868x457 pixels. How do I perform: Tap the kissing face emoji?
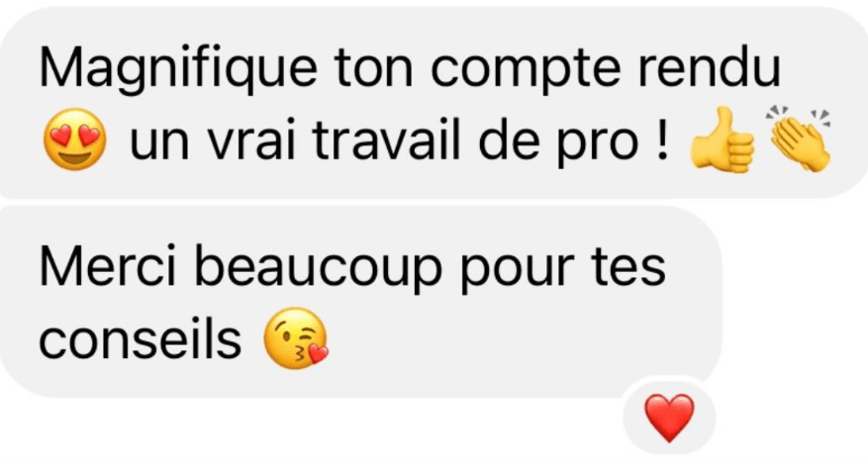point(297,338)
